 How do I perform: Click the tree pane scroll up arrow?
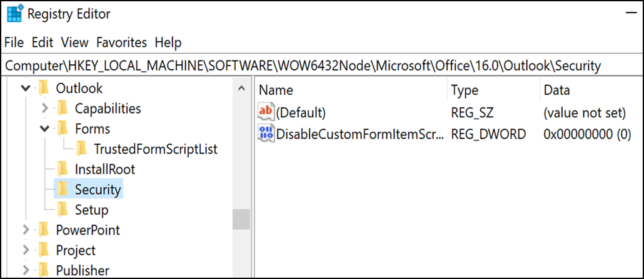242,89
